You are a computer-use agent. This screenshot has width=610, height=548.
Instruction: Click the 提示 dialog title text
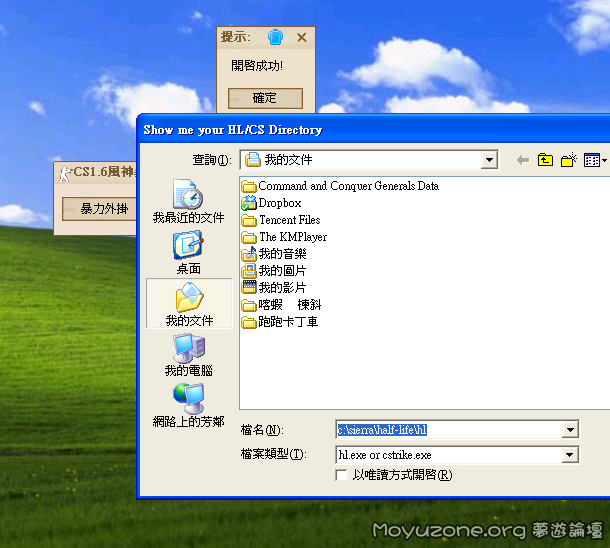(x=236, y=37)
